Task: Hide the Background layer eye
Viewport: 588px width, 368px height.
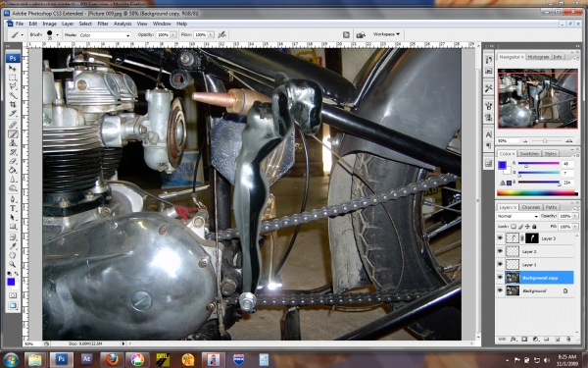Action: (x=500, y=290)
